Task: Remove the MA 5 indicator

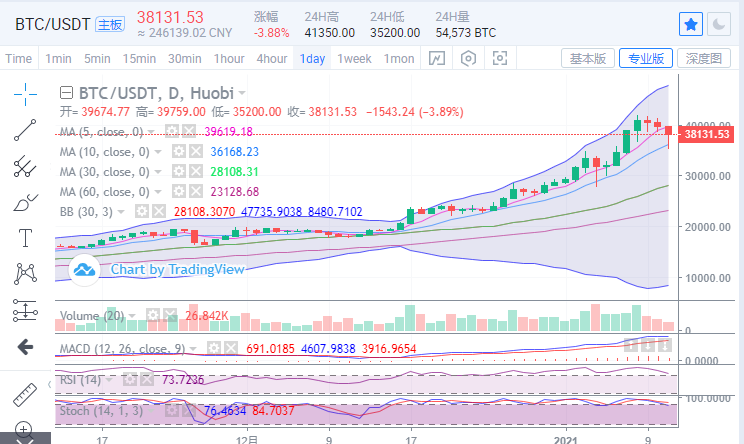Action: click(x=189, y=131)
